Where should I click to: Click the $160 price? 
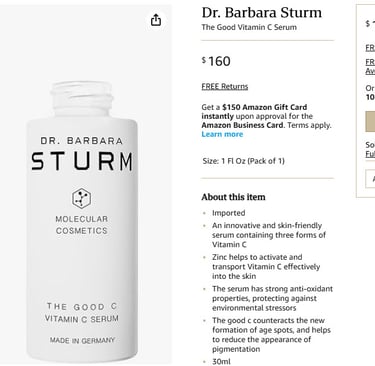pos(216,61)
